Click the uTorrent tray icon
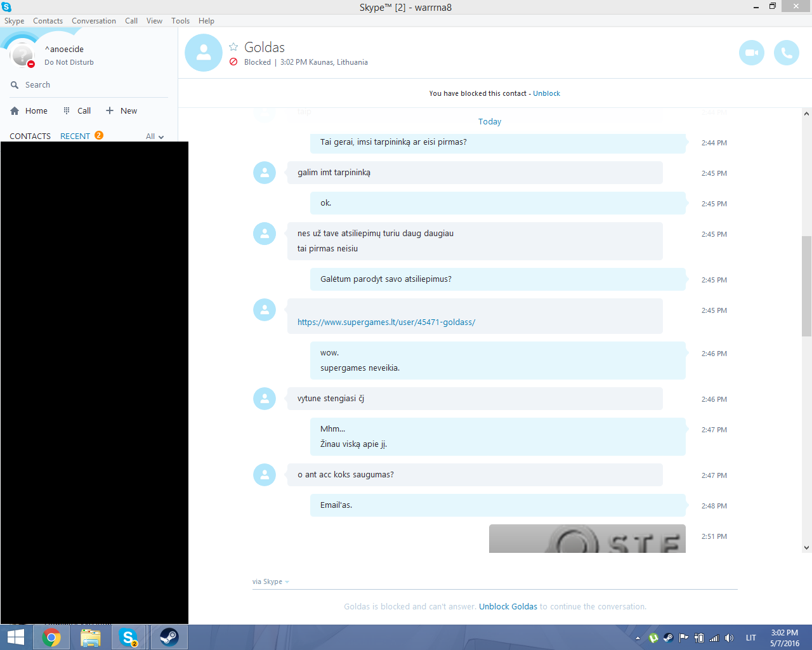Screen dimensions: 812x650 click(x=653, y=638)
